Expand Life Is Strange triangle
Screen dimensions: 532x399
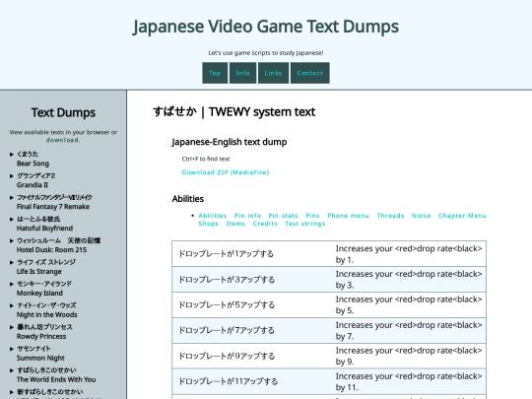(12, 262)
